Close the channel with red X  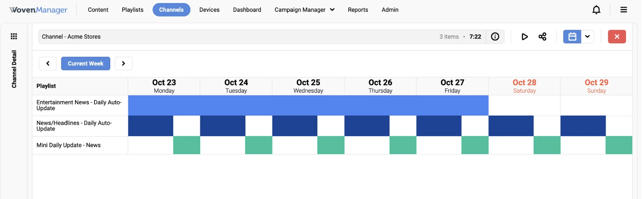pyautogui.click(x=617, y=36)
